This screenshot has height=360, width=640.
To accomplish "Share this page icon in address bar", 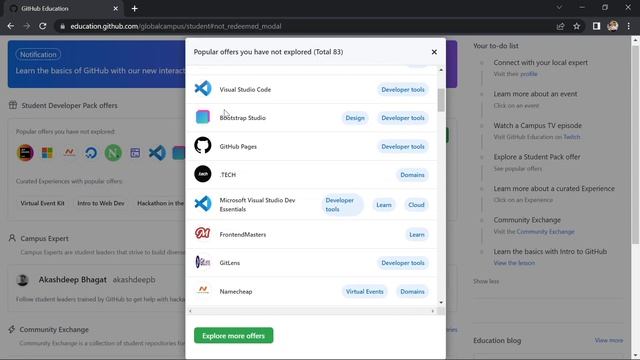I will [560, 26].
